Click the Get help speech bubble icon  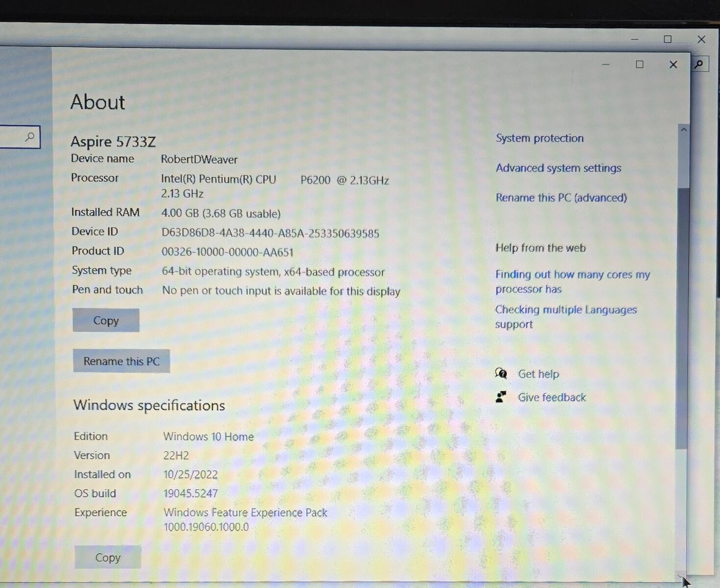click(501, 374)
